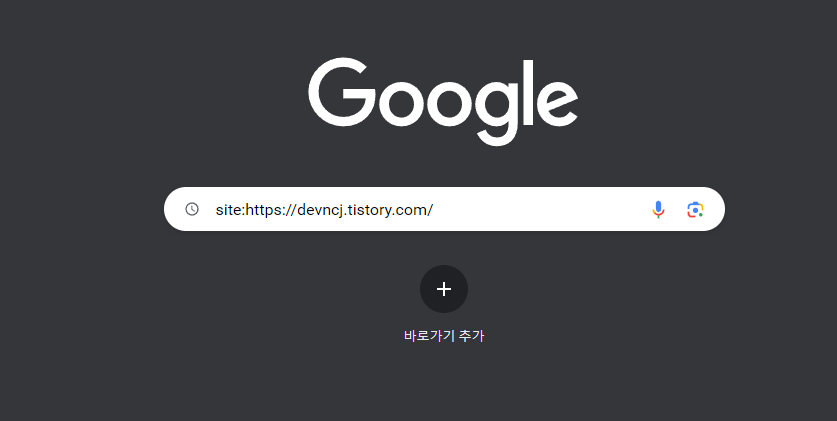Activate the colorful mic icon
The image size is (837, 421).
658,210
